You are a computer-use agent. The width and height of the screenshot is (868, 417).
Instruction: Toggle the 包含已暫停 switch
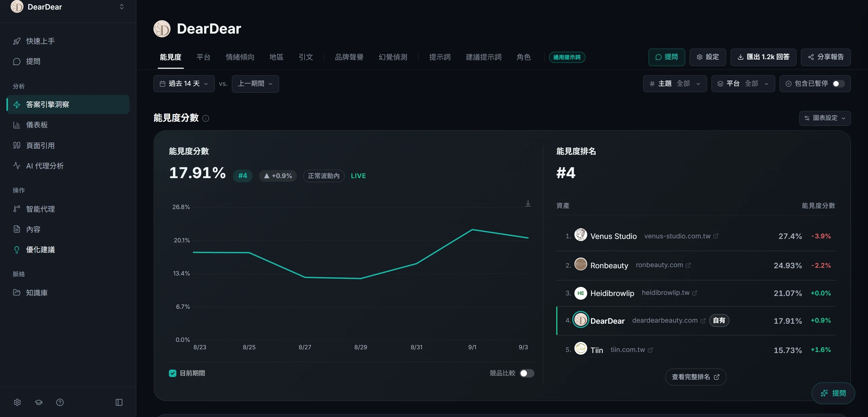(838, 84)
